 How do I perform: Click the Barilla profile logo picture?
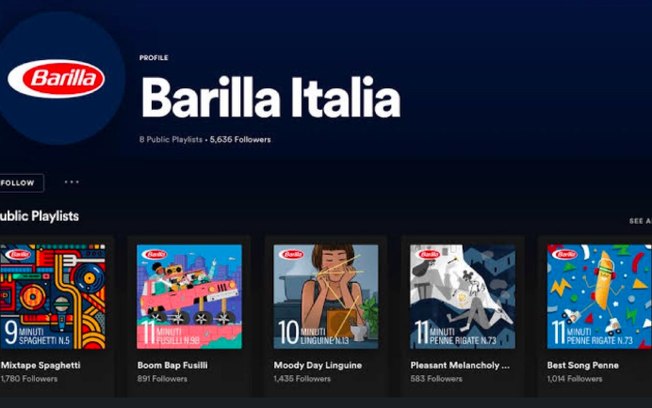coord(58,78)
